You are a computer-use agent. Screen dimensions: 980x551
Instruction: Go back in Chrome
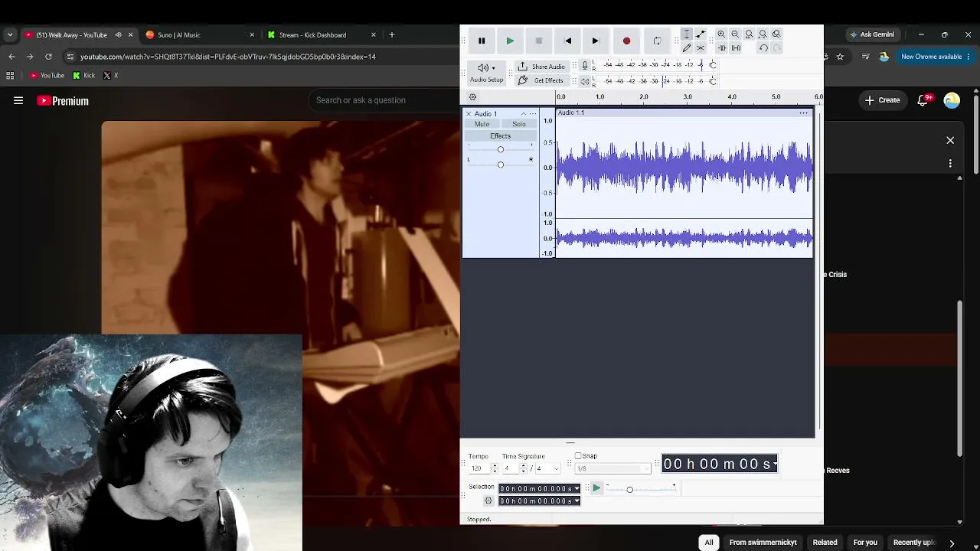tap(11, 57)
